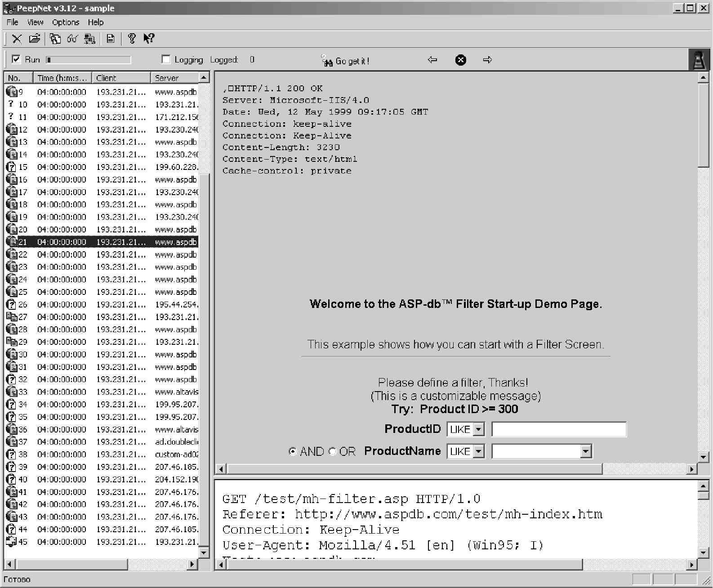
Task: Click the globe icon of packet 9
Action: click(x=12, y=92)
